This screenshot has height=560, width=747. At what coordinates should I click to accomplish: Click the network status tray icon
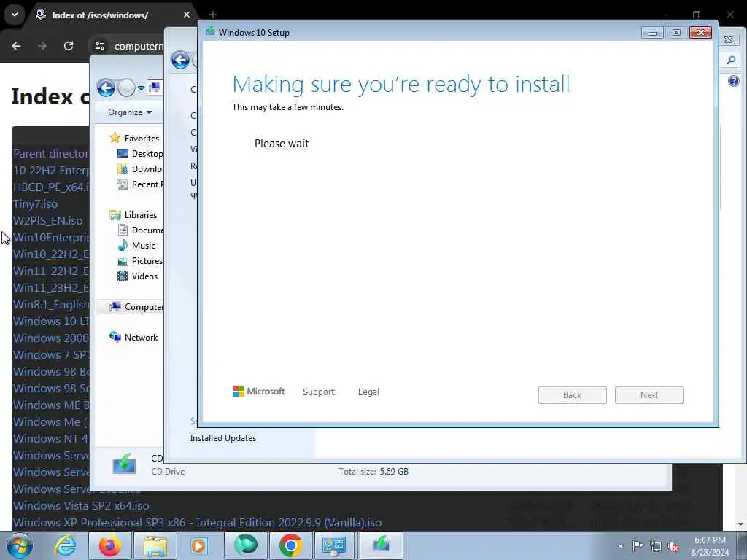[656, 547]
